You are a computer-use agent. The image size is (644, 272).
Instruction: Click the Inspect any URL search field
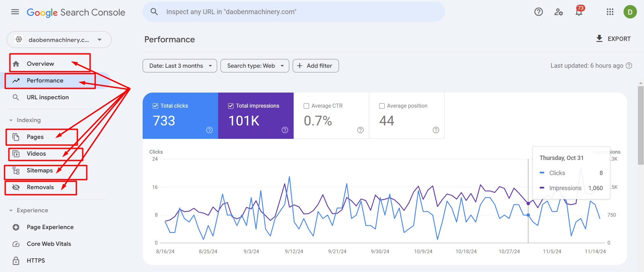[x=294, y=12]
